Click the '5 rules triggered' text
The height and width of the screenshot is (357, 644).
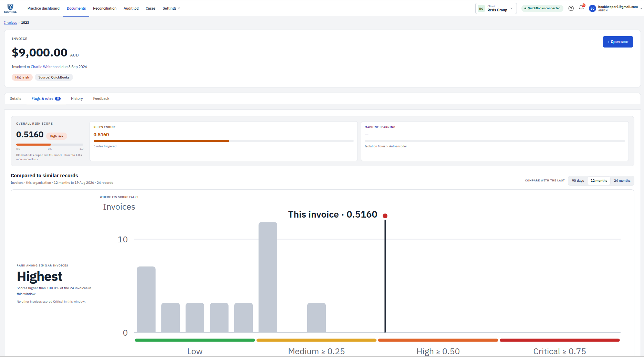105,146
